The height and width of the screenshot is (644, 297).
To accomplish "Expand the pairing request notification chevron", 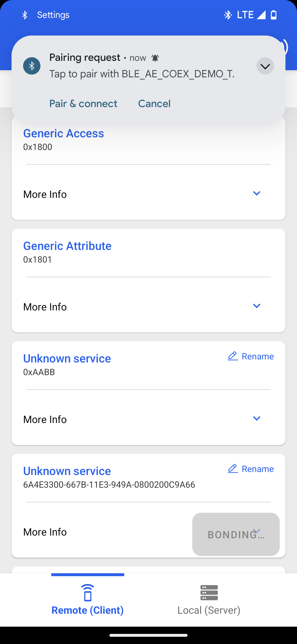I will [265, 66].
